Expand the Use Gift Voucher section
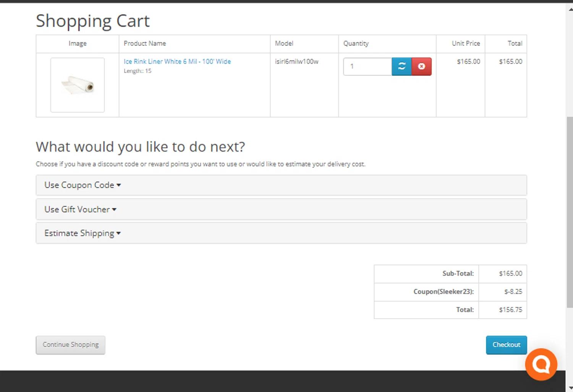The width and height of the screenshot is (573, 392). pyautogui.click(x=80, y=209)
